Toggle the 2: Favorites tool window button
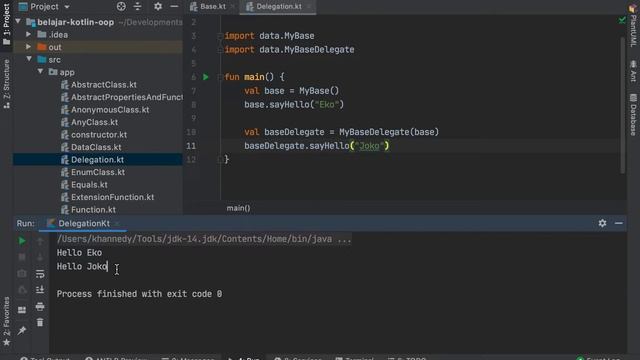This screenshot has width=640, height=360. coord(6,322)
